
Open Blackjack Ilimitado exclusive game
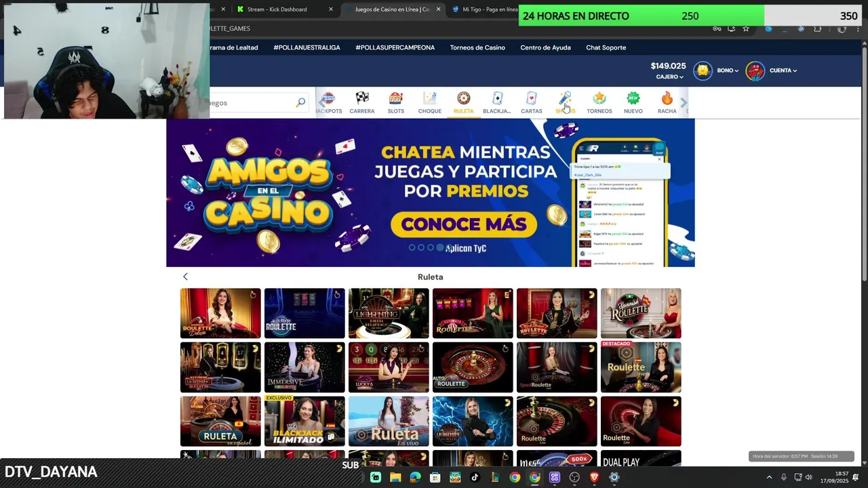pyautogui.click(x=304, y=421)
